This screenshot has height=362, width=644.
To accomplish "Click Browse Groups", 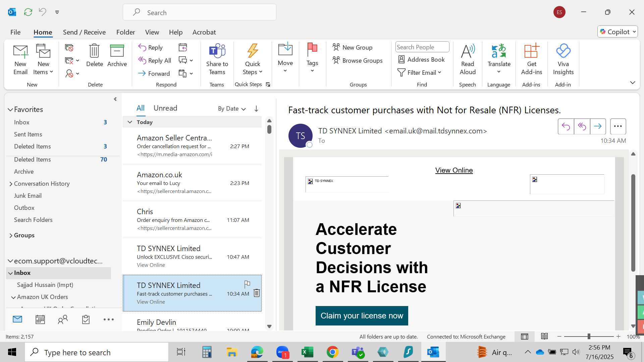I will point(358,61).
